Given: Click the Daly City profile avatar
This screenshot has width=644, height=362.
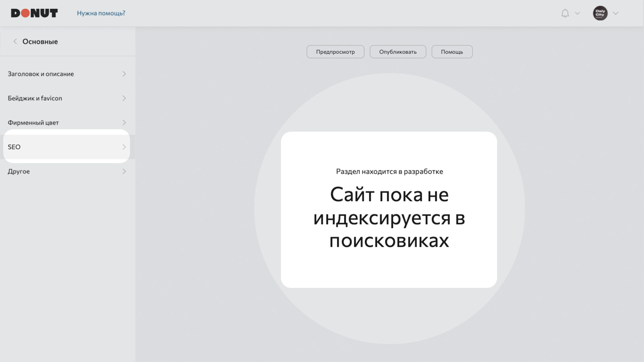Looking at the screenshot, I should pyautogui.click(x=600, y=13).
